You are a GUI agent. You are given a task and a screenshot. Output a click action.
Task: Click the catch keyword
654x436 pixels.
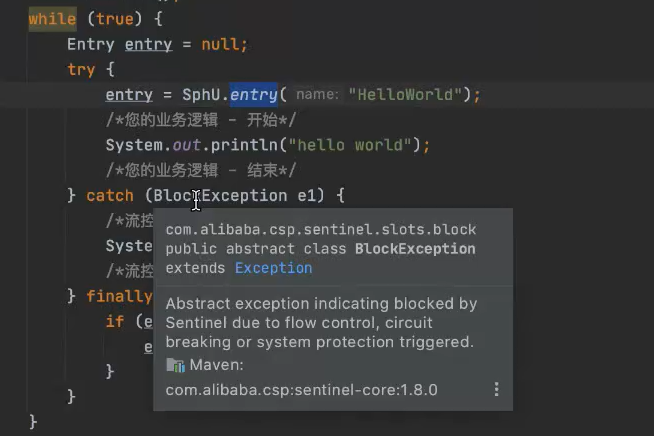point(110,195)
